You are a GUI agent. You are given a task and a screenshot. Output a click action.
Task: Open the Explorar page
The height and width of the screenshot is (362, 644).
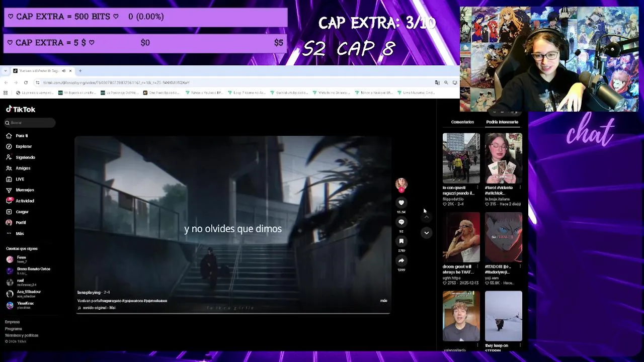click(19, 146)
